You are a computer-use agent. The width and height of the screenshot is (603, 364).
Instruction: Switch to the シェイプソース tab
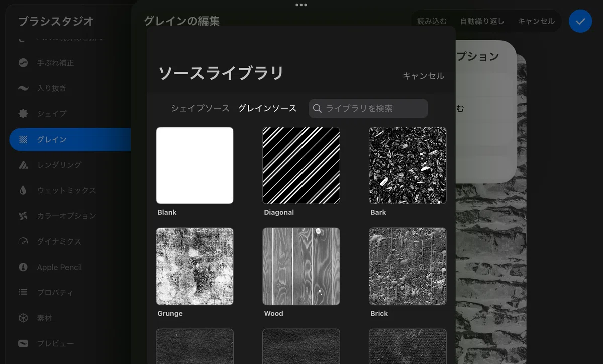200,108
